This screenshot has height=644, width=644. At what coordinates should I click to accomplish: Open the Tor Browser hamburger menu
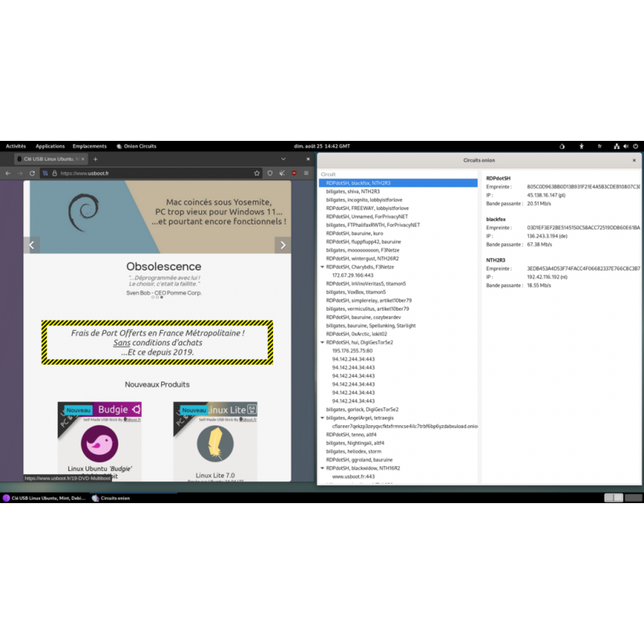(307, 173)
